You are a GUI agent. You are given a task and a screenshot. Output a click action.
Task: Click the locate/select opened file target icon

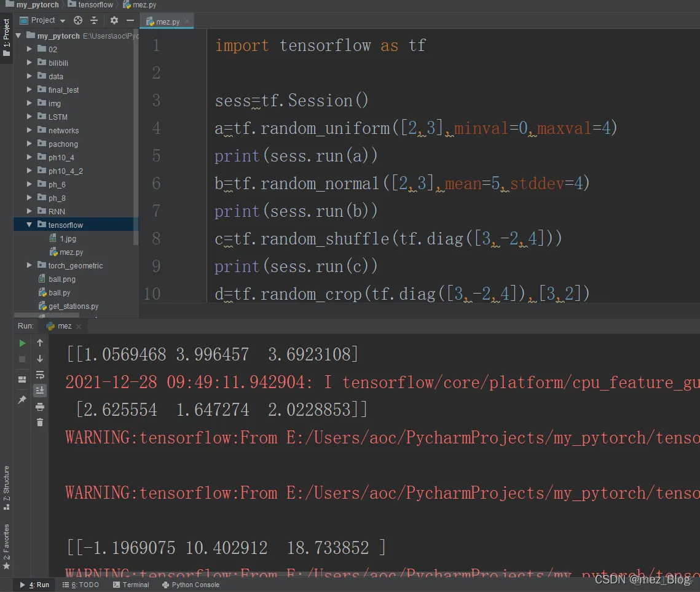coord(77,20)
